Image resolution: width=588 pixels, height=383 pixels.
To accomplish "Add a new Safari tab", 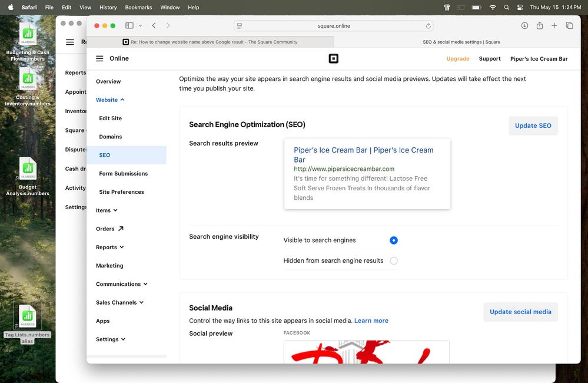I will [554, 25].
